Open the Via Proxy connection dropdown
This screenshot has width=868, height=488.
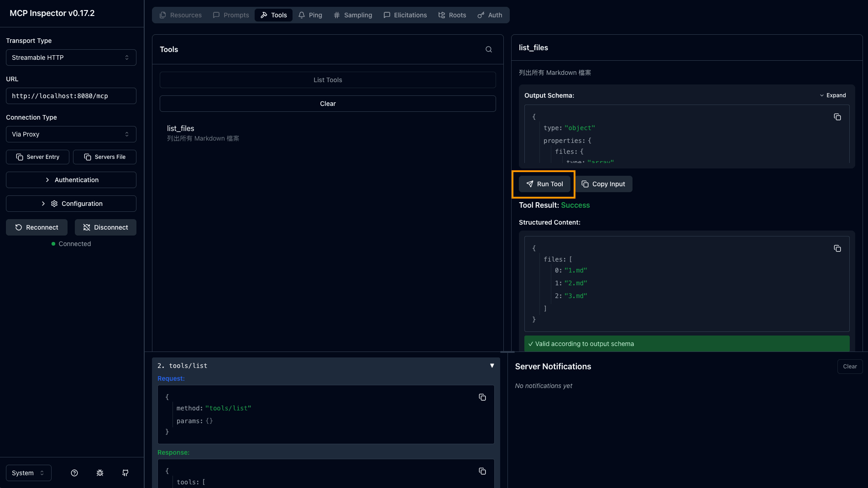coord(71,134)
